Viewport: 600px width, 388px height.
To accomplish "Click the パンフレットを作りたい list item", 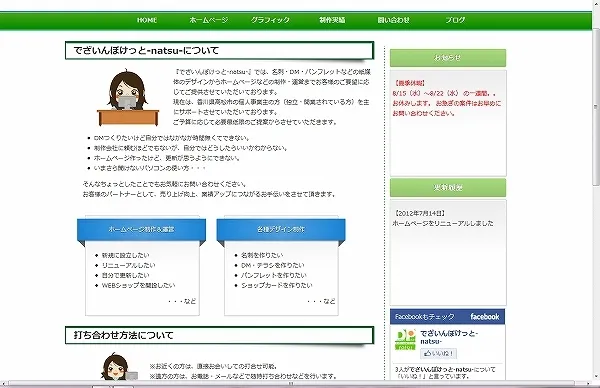I will pyautogui.click(x=274, y=275).
